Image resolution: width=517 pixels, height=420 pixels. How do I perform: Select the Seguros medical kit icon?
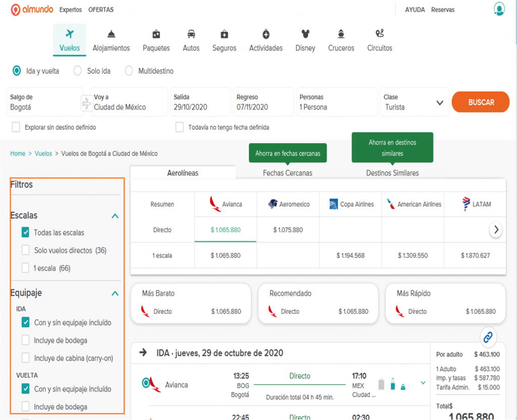pyautogui.click(x=224, y=34)
